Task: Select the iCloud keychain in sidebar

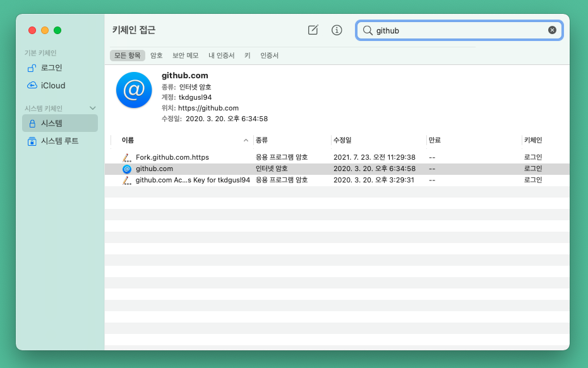Action: [60, 85]
